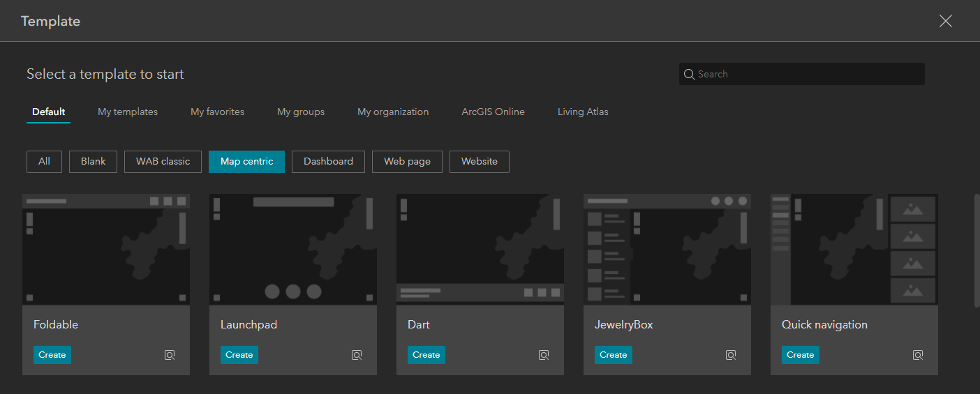Image resolution: width=980 pixels, height=394 pixels.
Task: Preview the Foldable template icon
Action: [x=170, y=355]
